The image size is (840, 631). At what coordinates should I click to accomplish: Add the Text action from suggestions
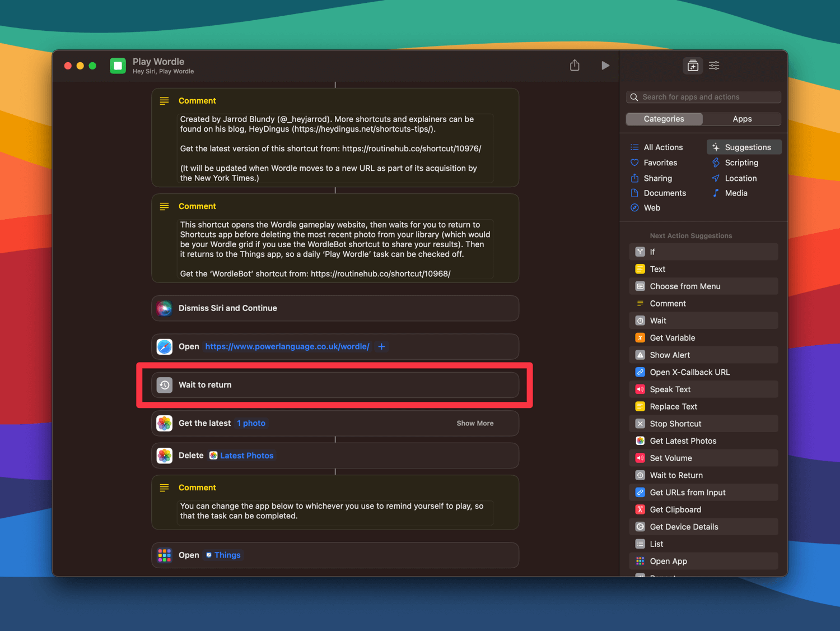pyautogui.click(x=704, y=269)
